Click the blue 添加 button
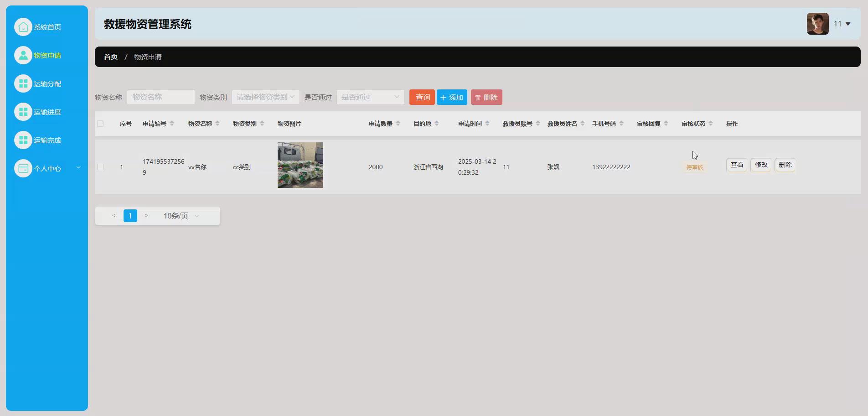The height and width of the screenshot is (416, 868). [452, 97]
